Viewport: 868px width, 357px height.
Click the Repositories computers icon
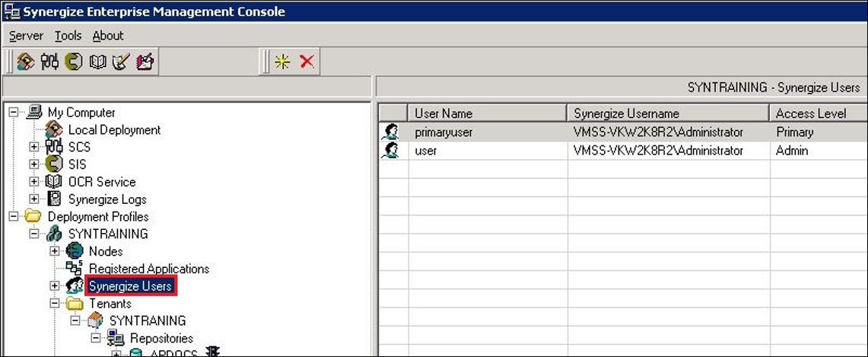116,338
